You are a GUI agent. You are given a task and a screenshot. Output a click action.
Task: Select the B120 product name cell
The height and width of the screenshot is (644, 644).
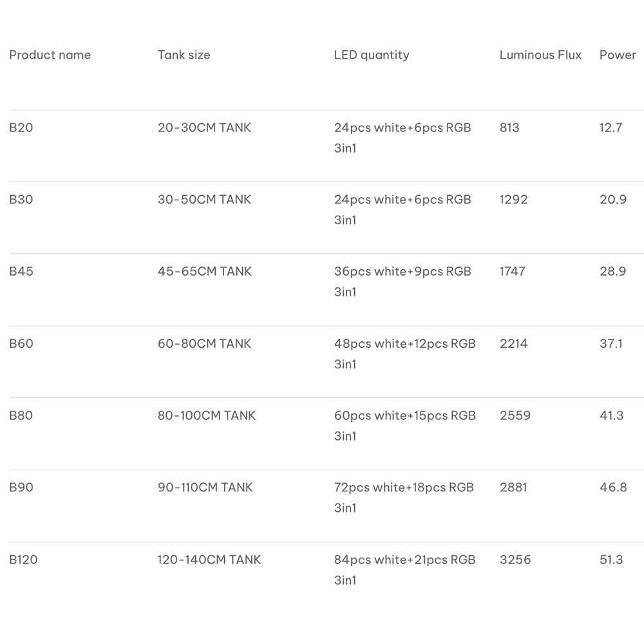pos(24,560)
